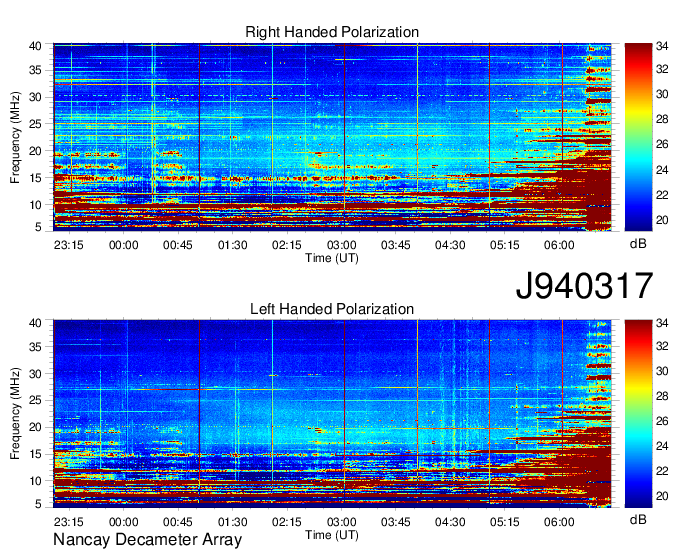Click the '15' frequency tick on Left Handed plot
680x552 pixels.
pos(36,454)
